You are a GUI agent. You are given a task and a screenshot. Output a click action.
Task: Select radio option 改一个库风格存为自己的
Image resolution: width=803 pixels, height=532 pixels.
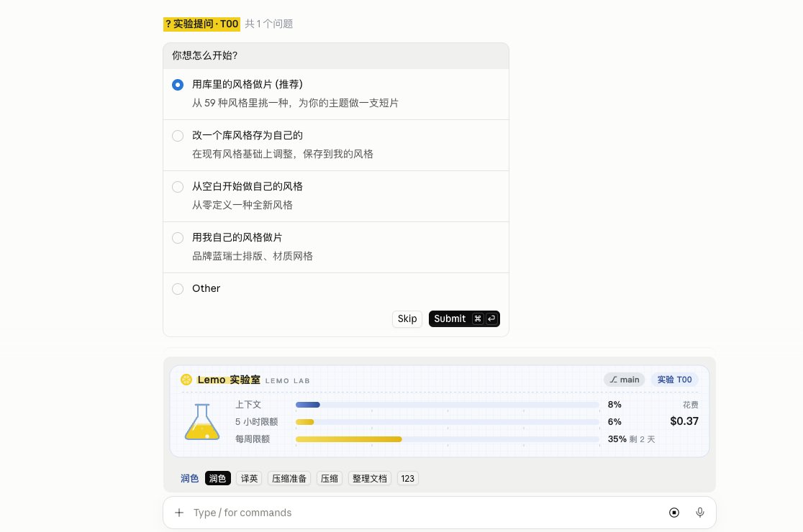tap(178, 136)
